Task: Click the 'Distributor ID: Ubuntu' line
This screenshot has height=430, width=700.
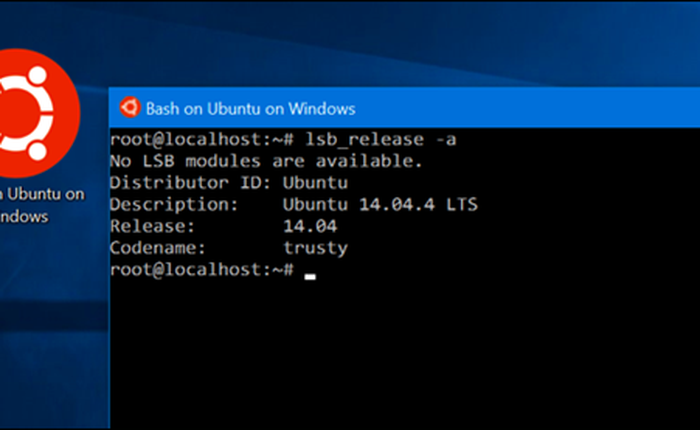Action: pos(229,183)
